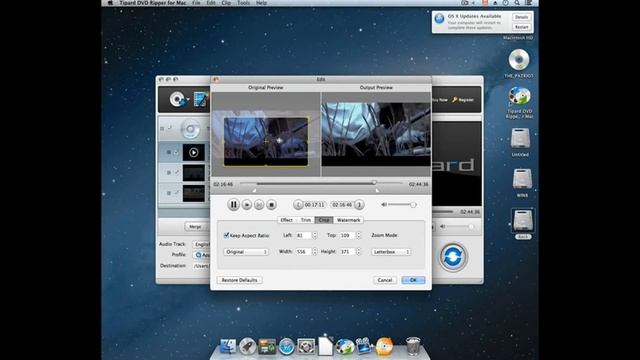Select the third title thumbnail in list
Viewport: 640px width, 360px height.
(193, 193)
